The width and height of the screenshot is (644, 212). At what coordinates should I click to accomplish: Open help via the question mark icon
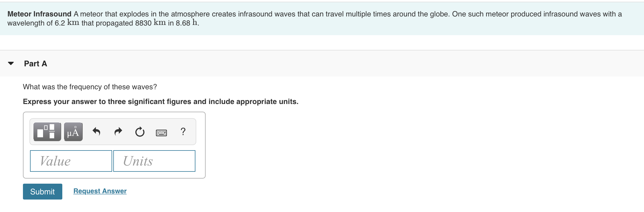click(183, 131)
